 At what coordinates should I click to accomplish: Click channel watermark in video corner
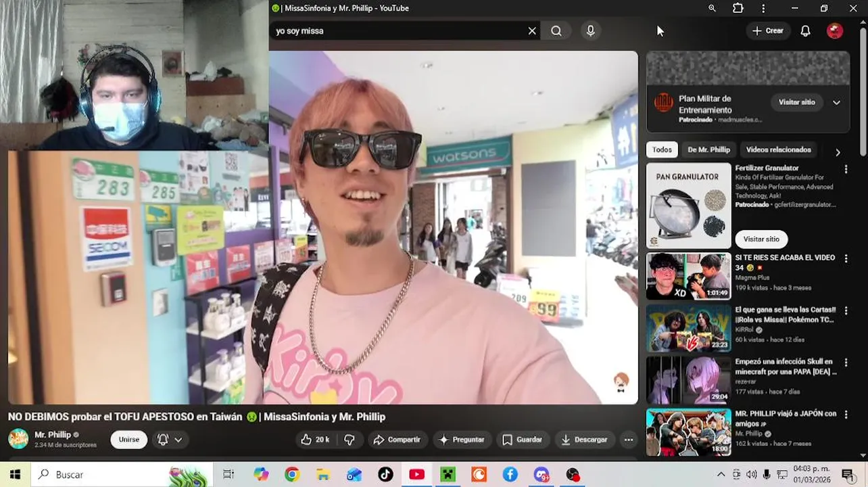point(621,382)
